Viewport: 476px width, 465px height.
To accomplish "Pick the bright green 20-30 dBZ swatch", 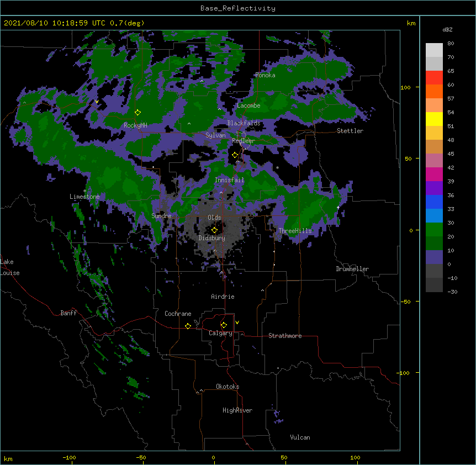I will (434, 230).
